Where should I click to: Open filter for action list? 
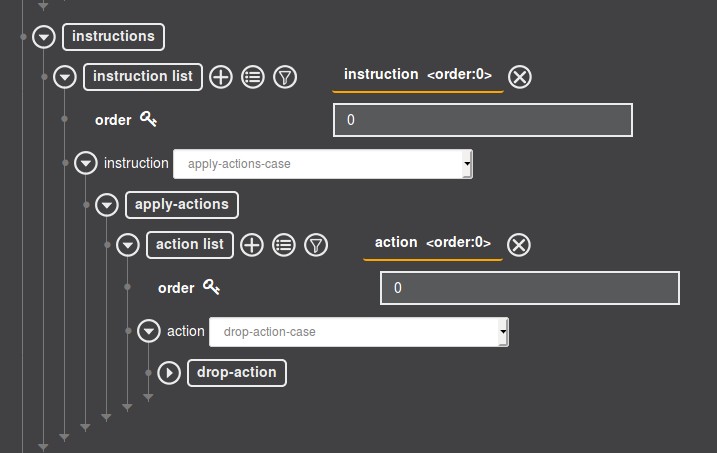[316, 244]
